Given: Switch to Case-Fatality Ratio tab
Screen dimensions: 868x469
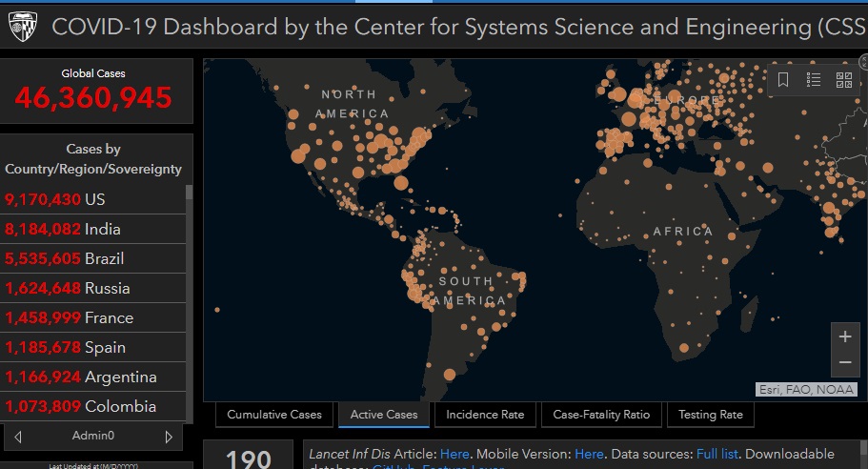Looking at the screenshot, I should click(601, 415).
